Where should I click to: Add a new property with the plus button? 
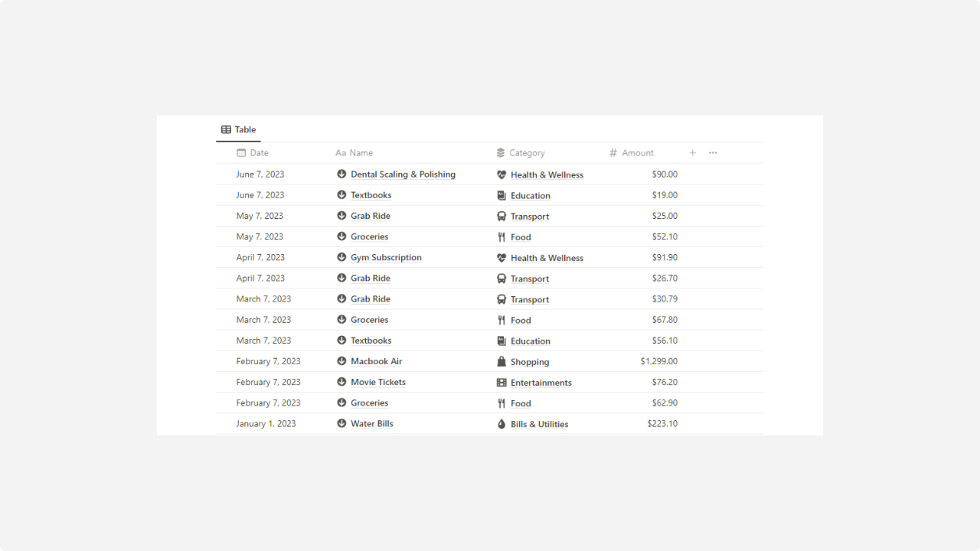tap(692, 153)
